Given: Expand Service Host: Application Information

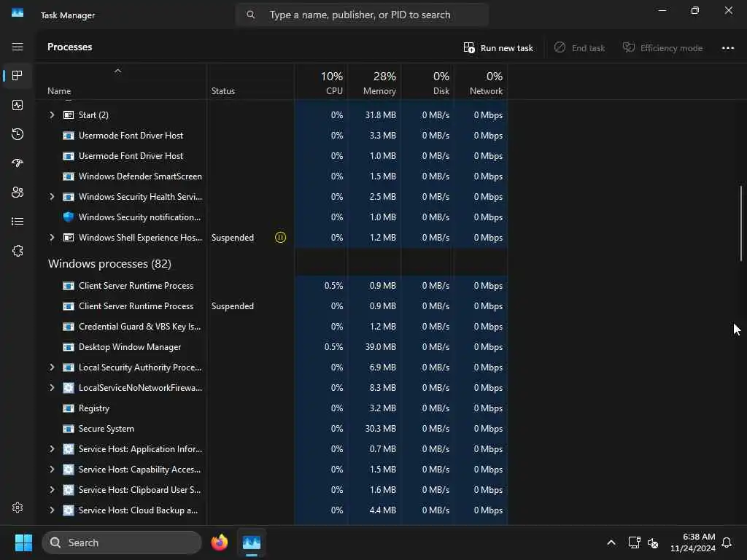Looking at the screenshot, I should pyautogui.click(x=52, y=449).
